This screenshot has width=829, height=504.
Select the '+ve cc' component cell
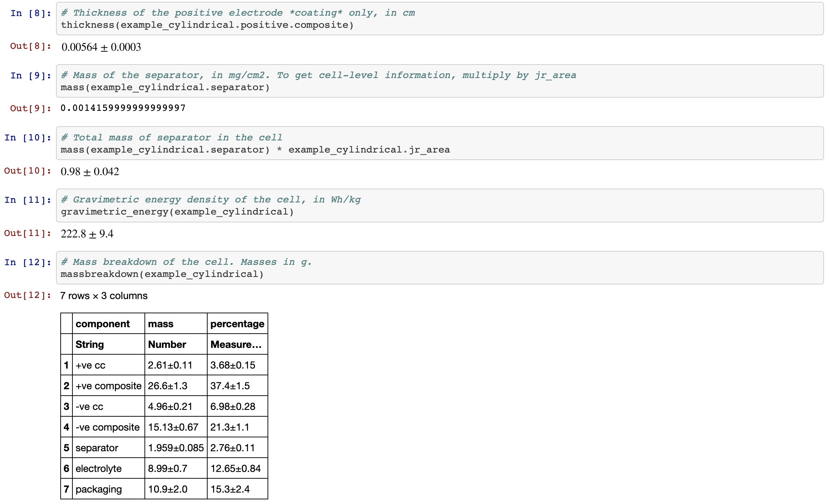pos(108,365)
